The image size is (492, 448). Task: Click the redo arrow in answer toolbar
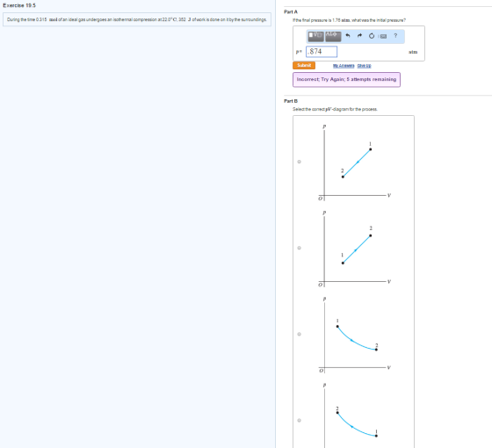coord(359,35)
